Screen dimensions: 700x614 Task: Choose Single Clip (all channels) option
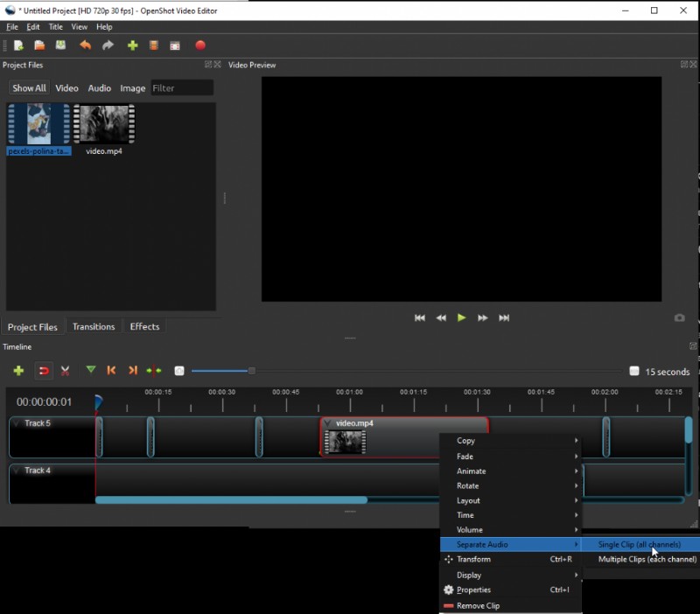639,545
